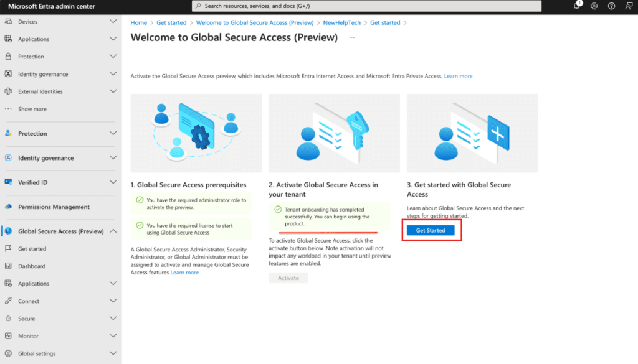The width and height of the screenshot is (638, 364).
Task: Open the help question mark icon
Action: 611,6
